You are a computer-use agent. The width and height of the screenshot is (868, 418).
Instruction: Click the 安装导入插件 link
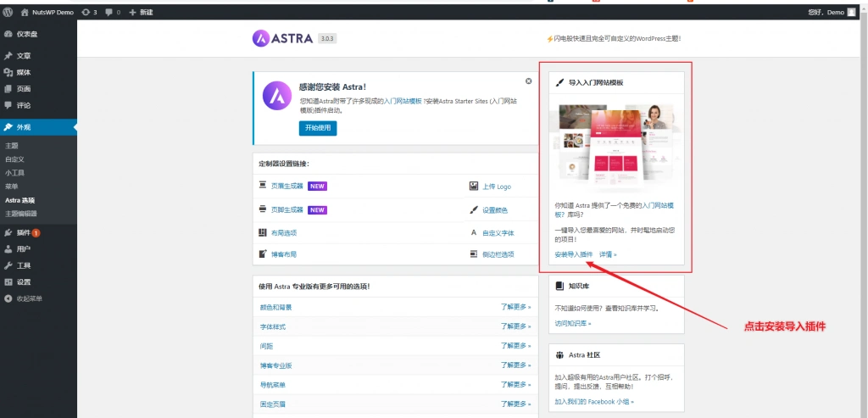[x=573, y=254]
